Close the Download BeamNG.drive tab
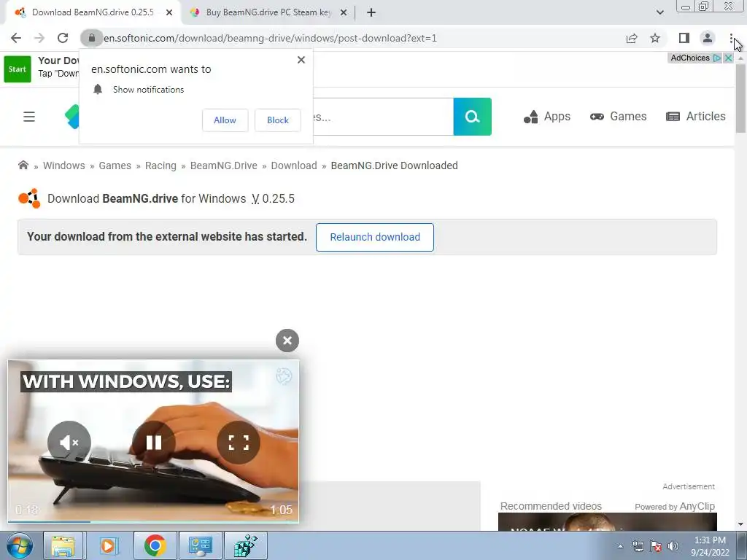 click(169, 13)
